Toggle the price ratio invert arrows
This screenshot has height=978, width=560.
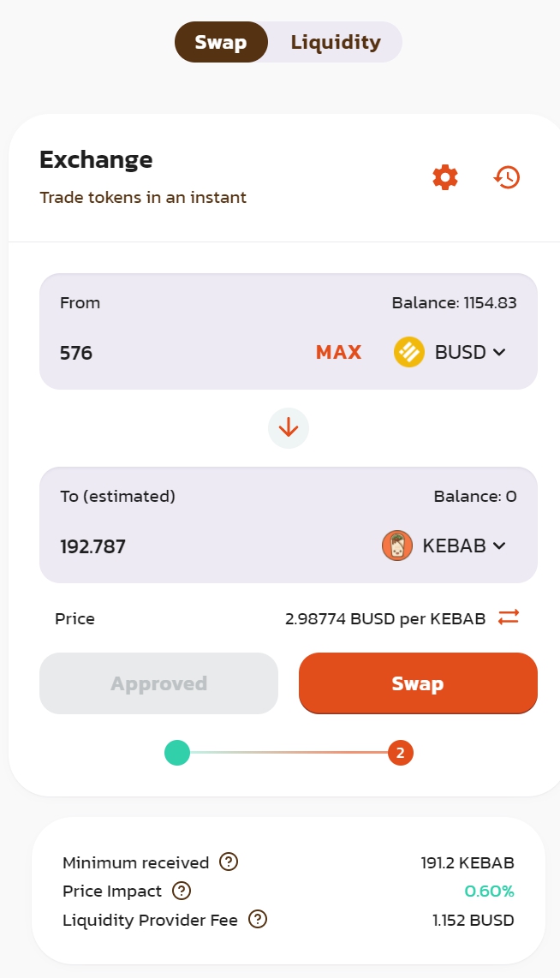[509, 617]
